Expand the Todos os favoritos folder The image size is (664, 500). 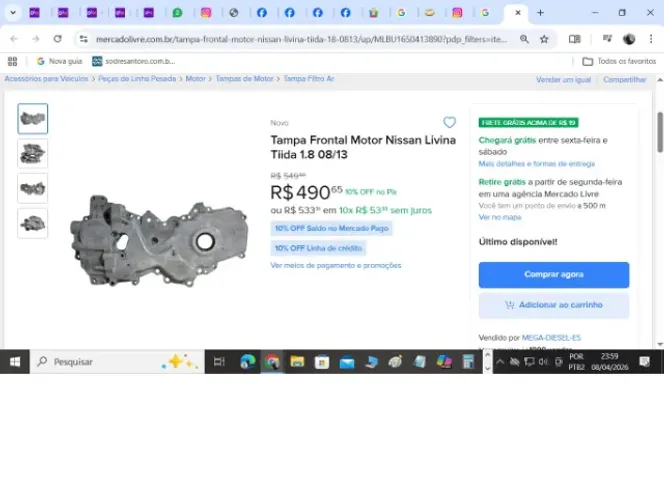[x=619, y=61]
